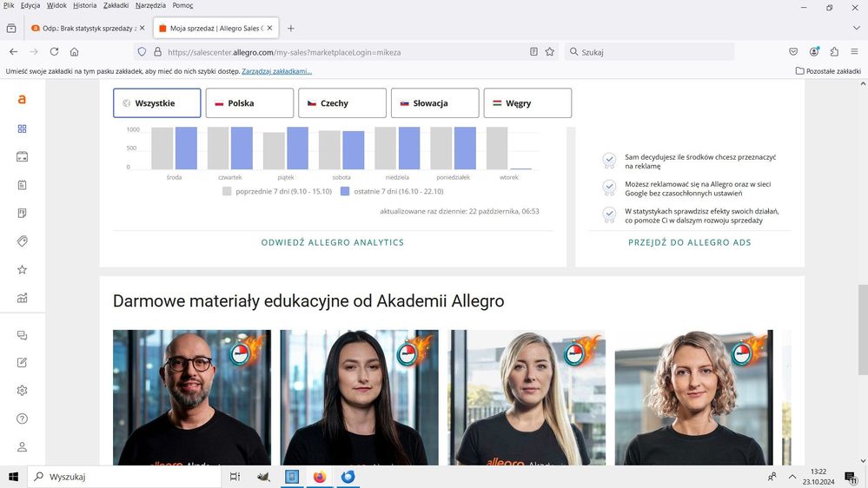Click the blue 'ostatnie 7 dni' legend swatch

tap(345, 191)
